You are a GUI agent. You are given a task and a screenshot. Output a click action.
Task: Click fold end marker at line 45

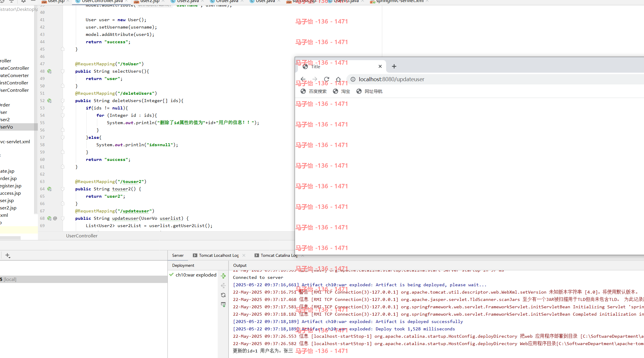click(63, 49)
